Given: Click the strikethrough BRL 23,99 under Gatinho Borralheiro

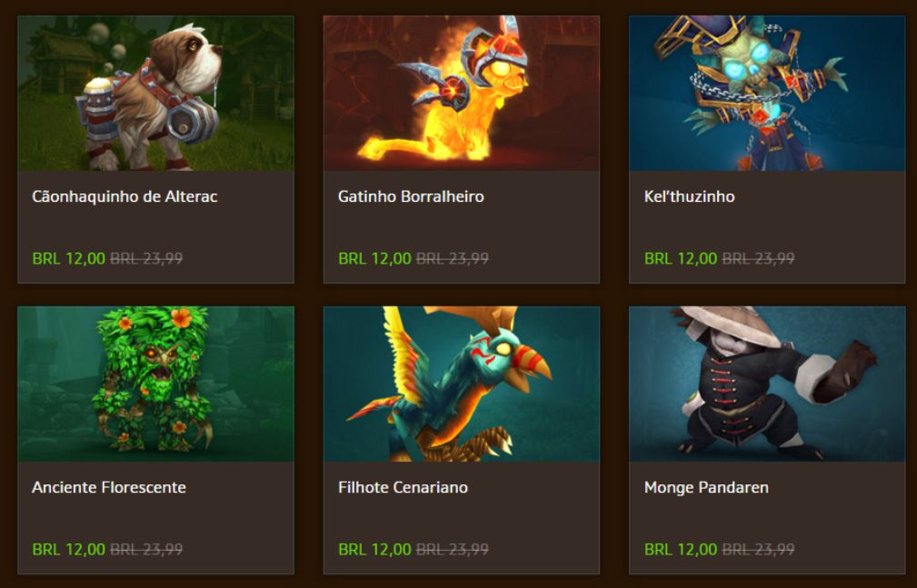Looking at the screenshot, I should tap(453, 259).
